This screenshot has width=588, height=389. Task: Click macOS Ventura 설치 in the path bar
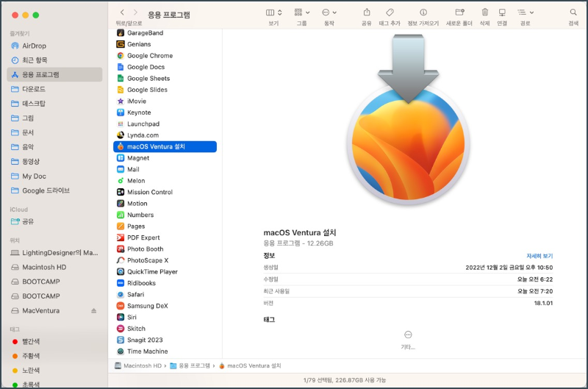click(250, 365)
